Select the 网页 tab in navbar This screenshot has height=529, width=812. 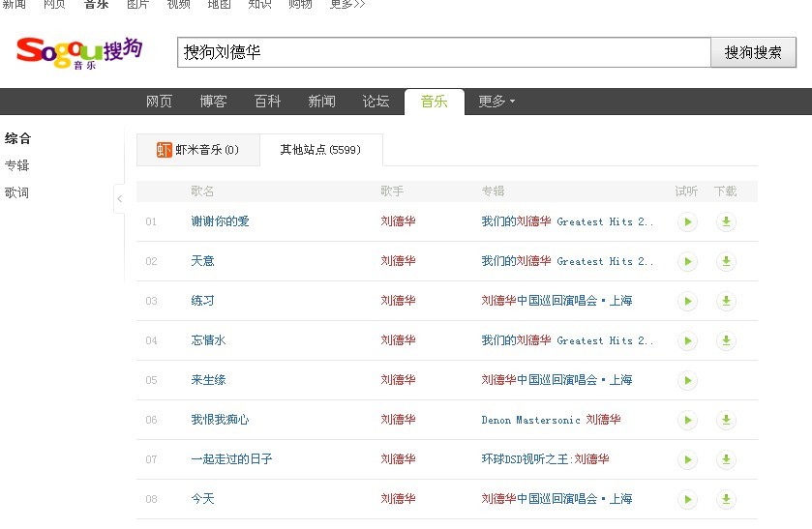pos(159,102)
